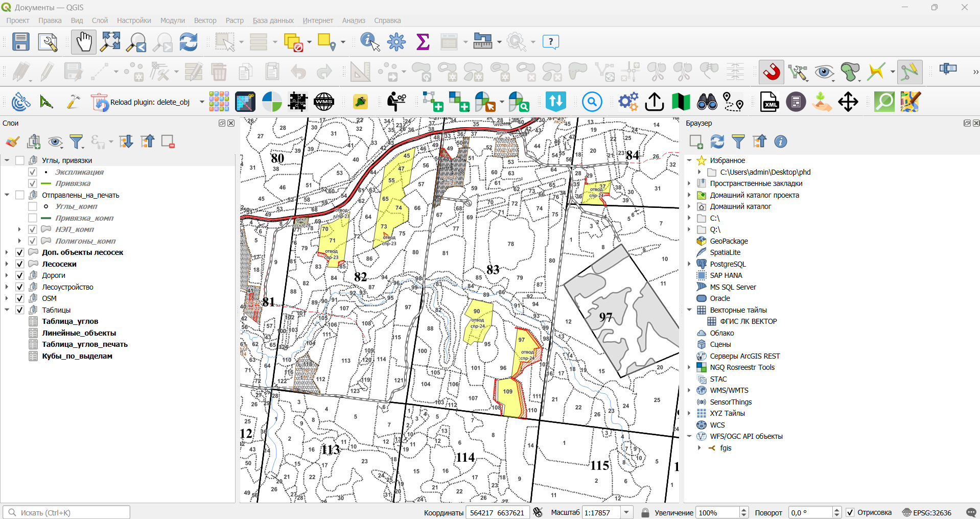Activate the Identify Features tool

(370, 42)
